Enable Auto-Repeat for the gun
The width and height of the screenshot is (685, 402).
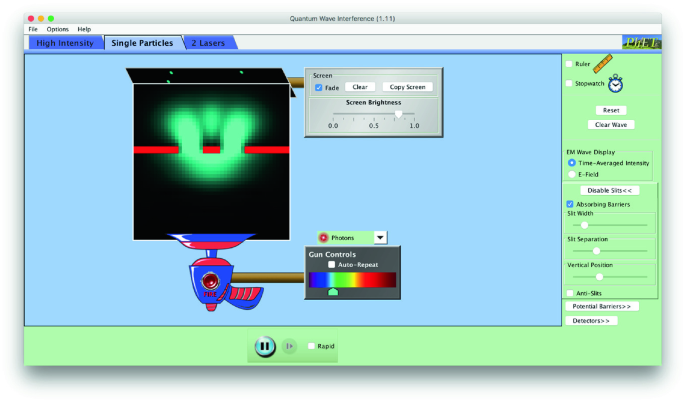coord(332,264)
